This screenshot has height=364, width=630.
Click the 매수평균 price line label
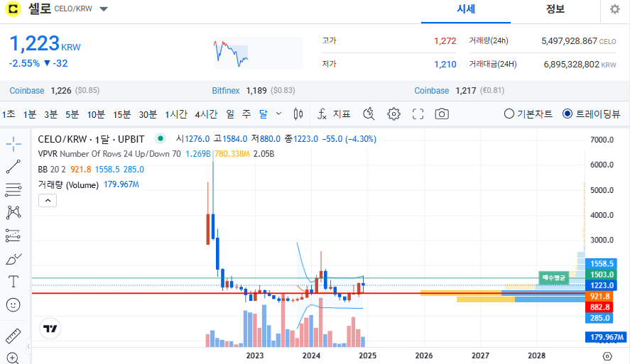tap(553, 277)
